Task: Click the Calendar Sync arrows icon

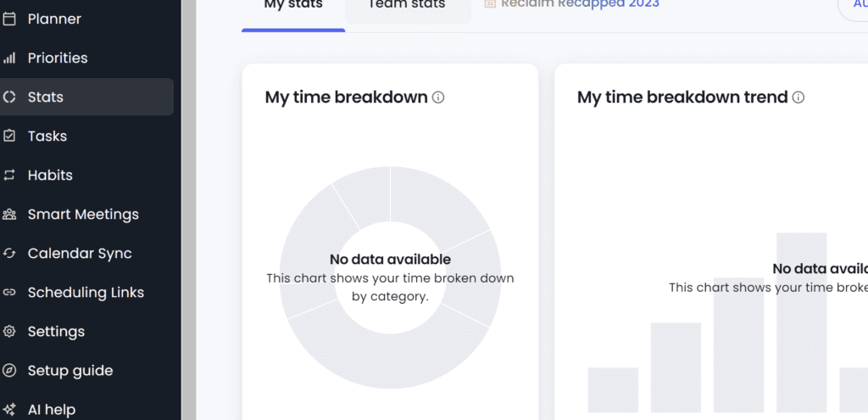Action: [x=9, y=253]
